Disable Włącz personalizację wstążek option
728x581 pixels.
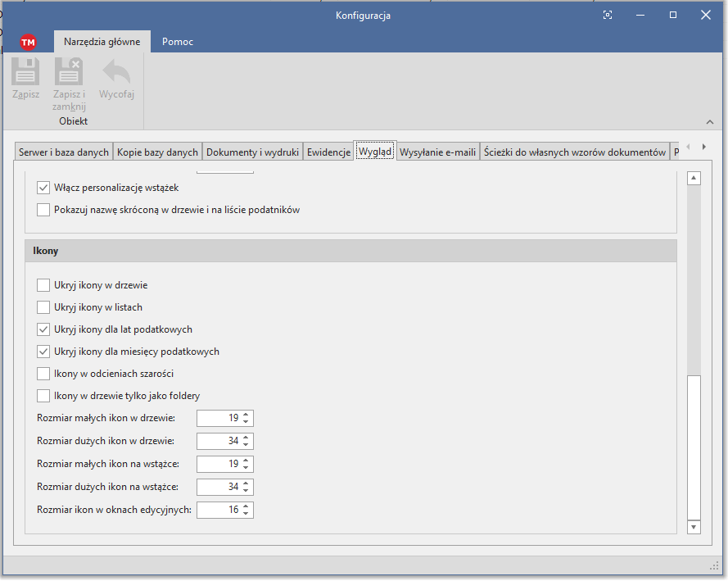point(43,188)
